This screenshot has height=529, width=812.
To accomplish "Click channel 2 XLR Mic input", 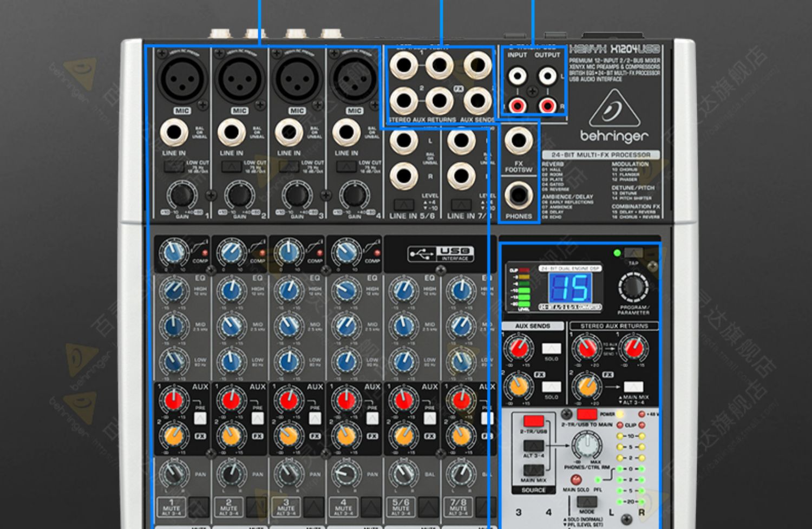I will 240,79.
